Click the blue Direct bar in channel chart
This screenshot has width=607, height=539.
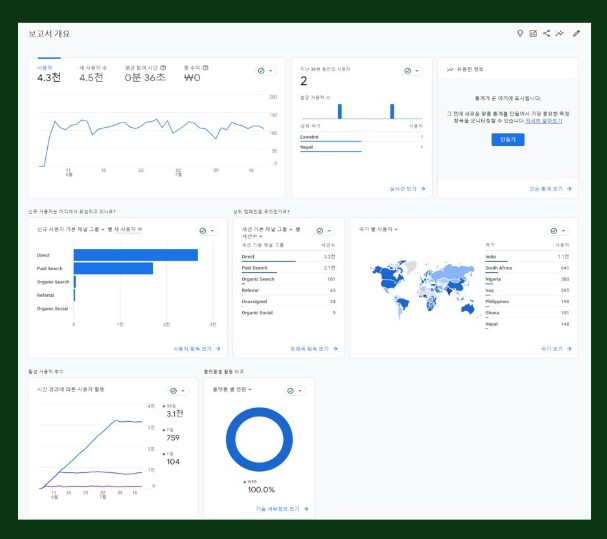136,255
